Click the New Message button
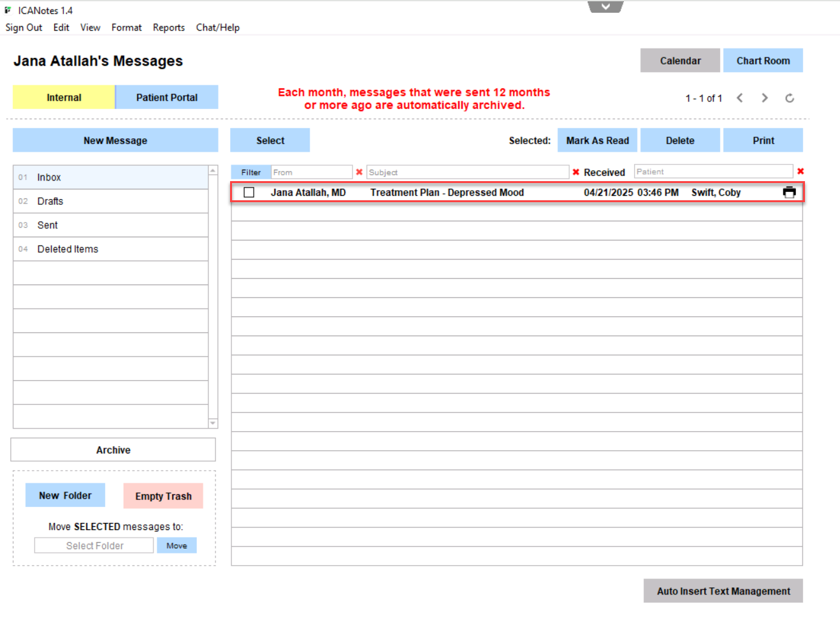Viewport: 840px width, 618px height. (x=115, y=140)
